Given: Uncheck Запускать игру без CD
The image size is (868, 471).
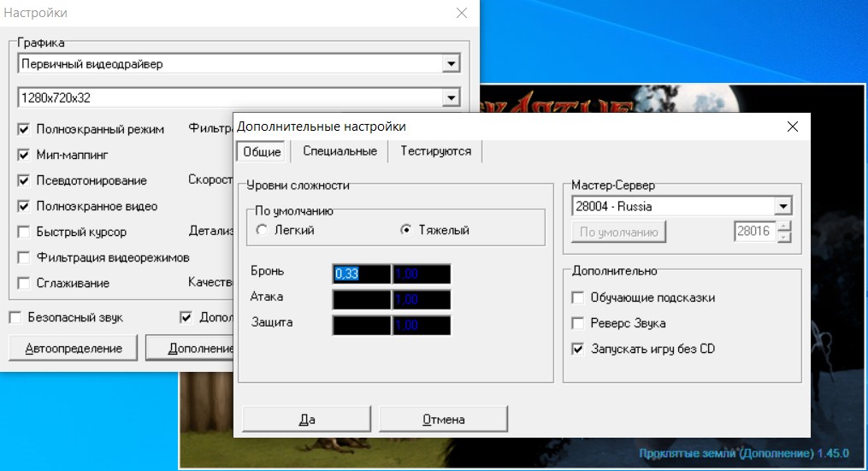Looking at the screenshot, I should coord(577,349).
